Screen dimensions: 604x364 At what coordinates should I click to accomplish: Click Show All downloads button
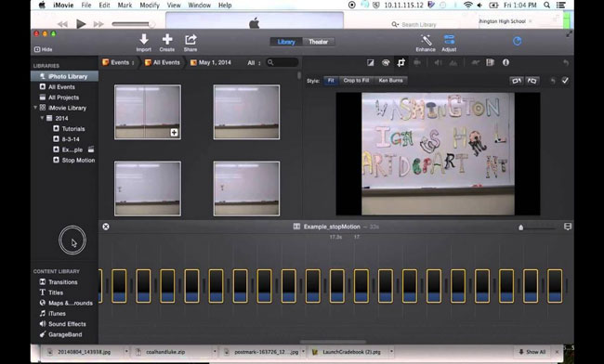pyautogui.click(x=532, y=352)
